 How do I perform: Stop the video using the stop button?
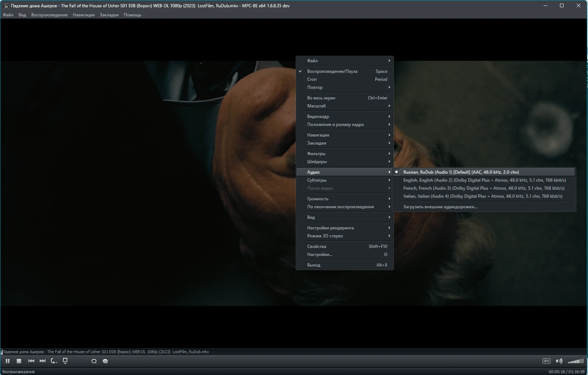click(x=19, y=361)
